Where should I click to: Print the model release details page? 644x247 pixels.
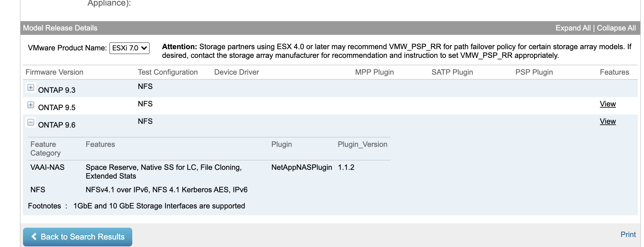(628, 235)
